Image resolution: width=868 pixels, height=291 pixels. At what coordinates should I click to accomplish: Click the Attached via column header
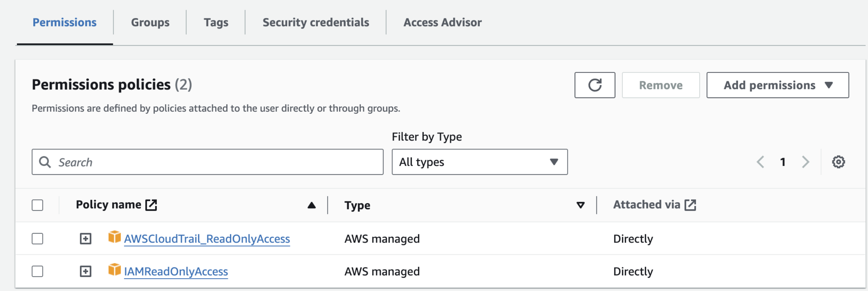click(x=647, y=205)
